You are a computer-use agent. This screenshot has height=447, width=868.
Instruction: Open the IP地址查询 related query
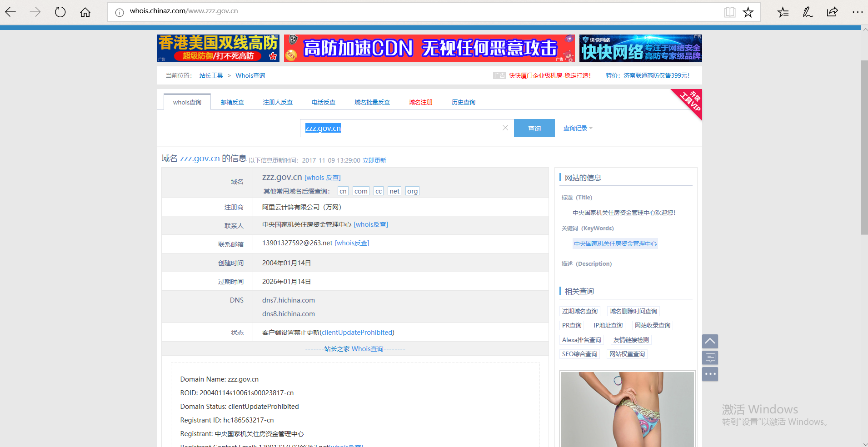(x=608, y=325)
